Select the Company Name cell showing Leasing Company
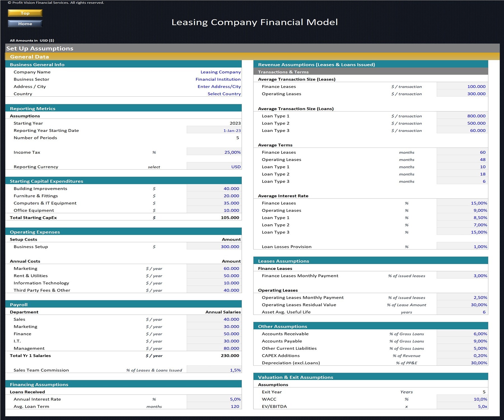This screenshot has height=420, width=504. pos(220,72)
